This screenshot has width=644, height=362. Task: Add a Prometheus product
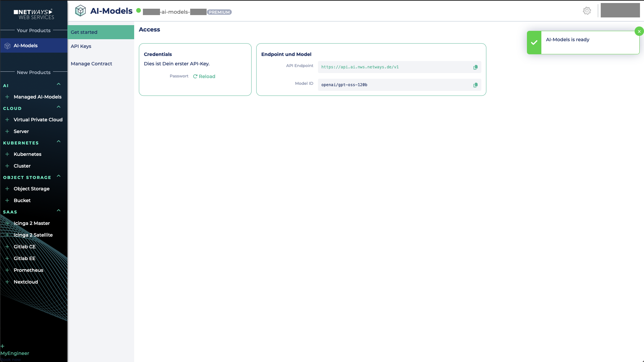(x=29, y=270)
